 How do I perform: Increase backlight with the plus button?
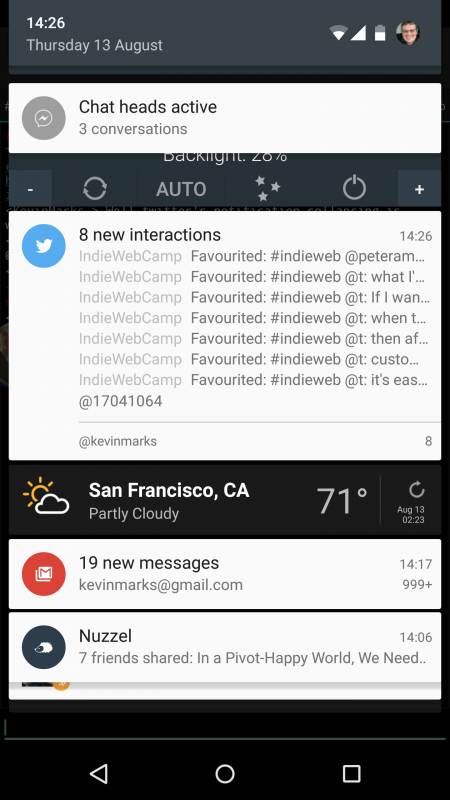point(419,189)
